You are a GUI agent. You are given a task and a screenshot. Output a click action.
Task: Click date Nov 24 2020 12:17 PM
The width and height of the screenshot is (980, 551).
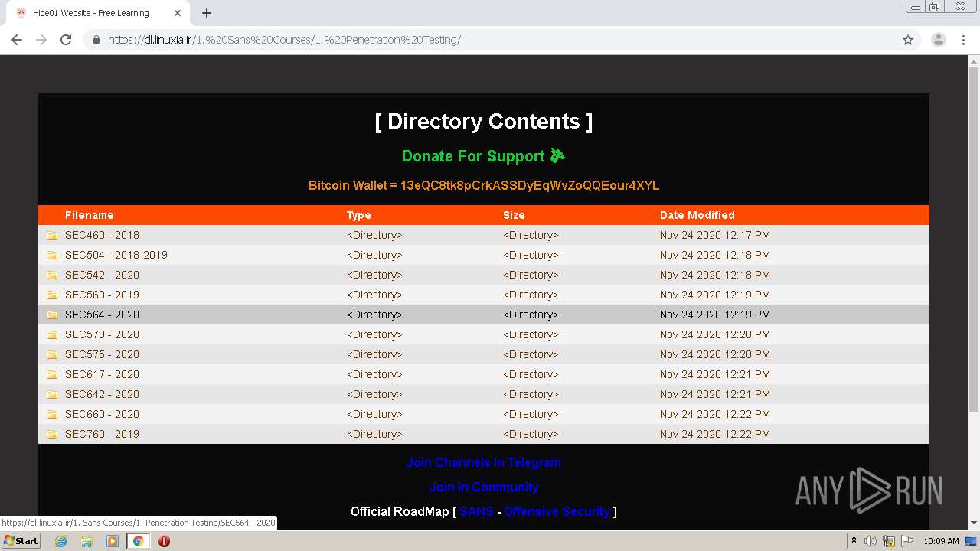715,235
